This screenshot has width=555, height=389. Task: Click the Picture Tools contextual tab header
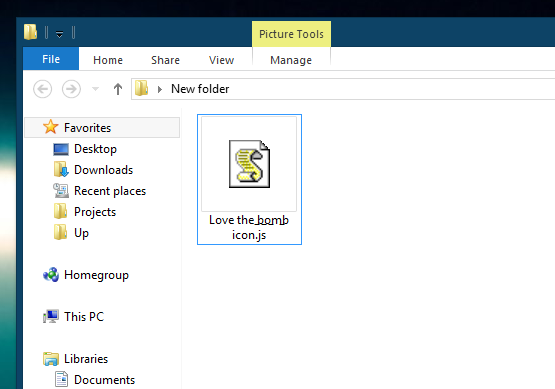tap(291, 34)
